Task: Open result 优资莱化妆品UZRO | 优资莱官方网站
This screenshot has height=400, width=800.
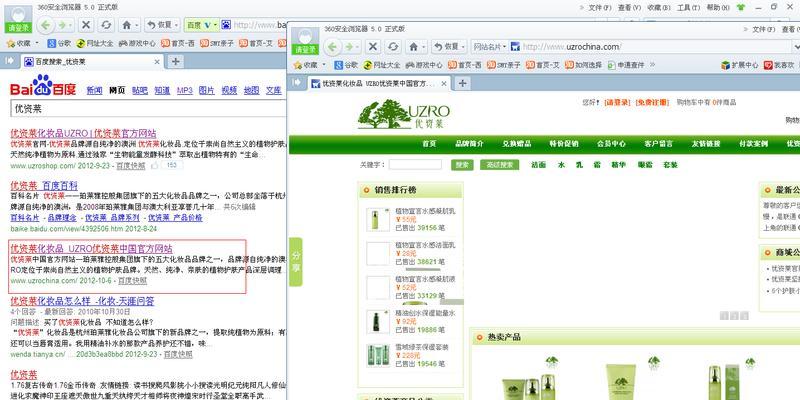Action: [84, 133]
